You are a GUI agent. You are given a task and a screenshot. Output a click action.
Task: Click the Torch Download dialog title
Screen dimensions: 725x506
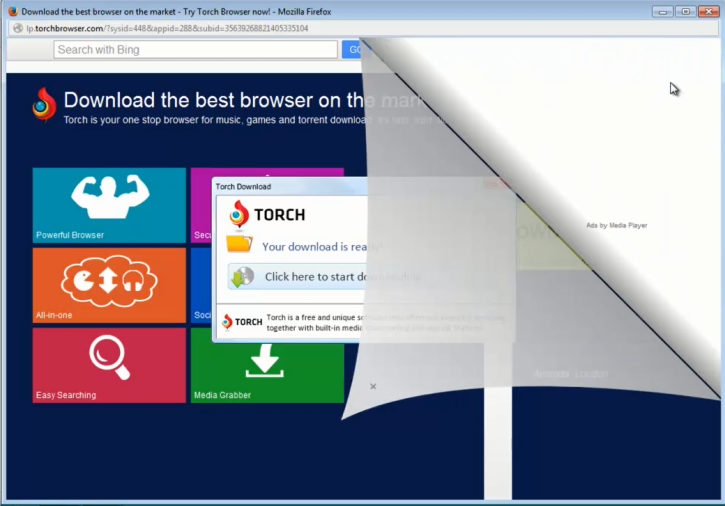tap(243, 186)
